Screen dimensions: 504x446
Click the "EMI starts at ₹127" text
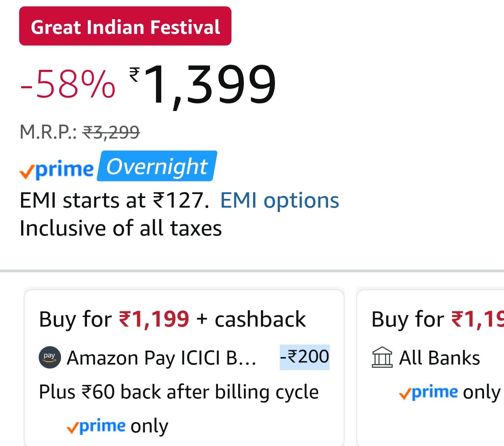(115, 200)
